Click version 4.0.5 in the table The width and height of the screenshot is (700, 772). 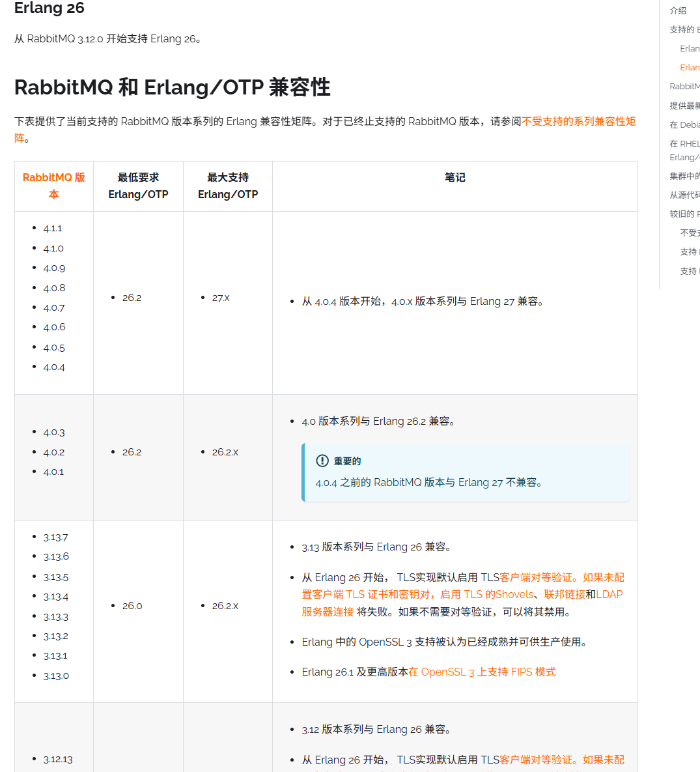[54, 348]
